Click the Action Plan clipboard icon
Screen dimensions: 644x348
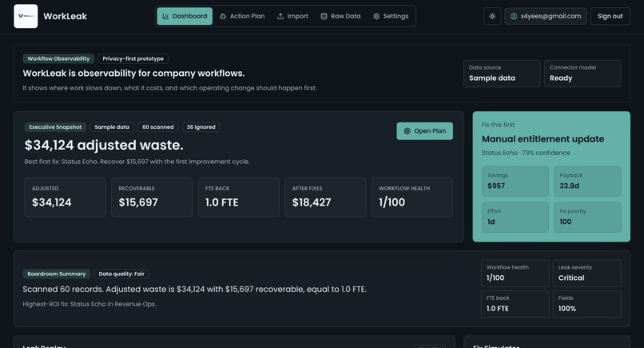223,16
